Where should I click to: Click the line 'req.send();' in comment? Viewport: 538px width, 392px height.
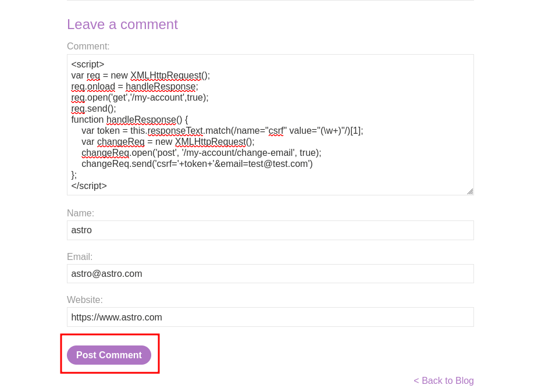94,108
